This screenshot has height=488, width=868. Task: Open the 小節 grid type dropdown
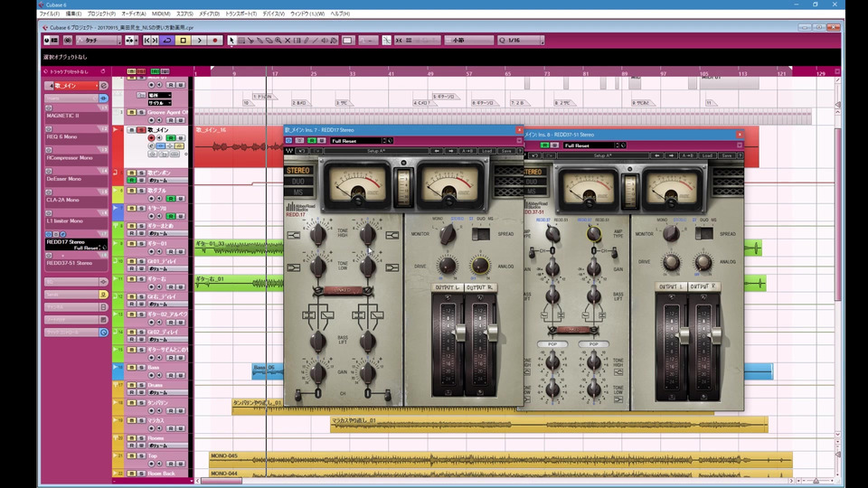click(469, 41)
